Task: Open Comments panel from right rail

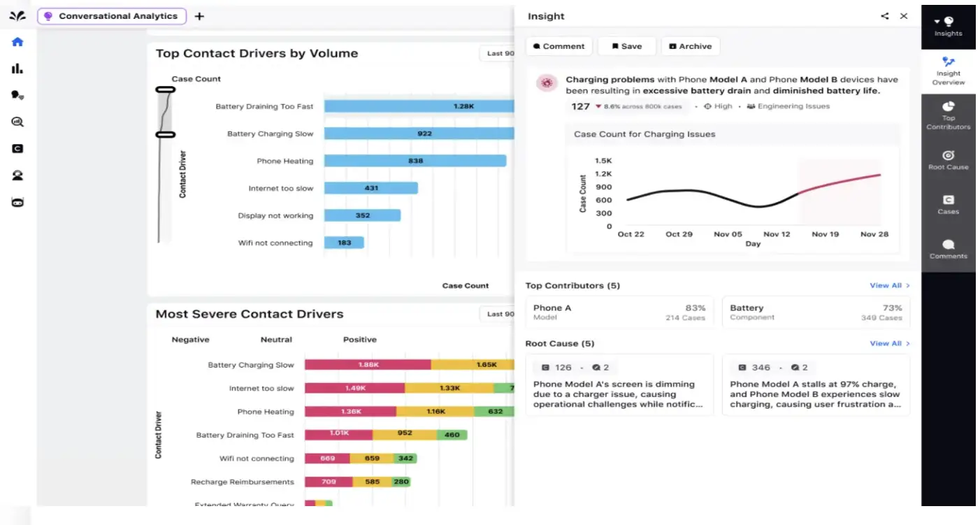Action: 948,250
